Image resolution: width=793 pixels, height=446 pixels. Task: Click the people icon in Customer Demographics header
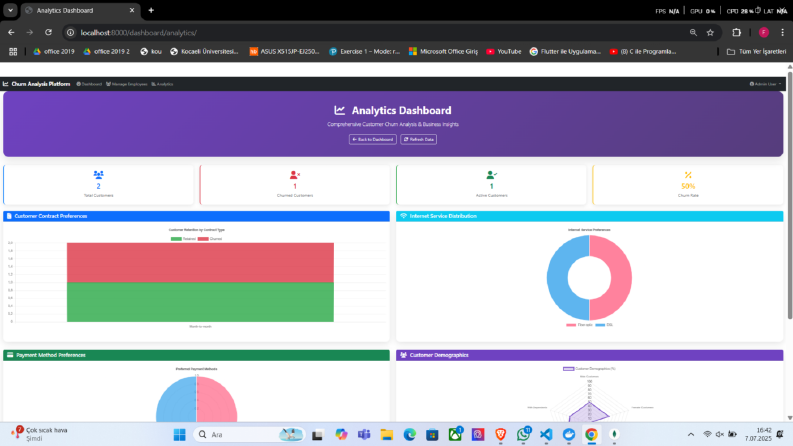(403, 355)
